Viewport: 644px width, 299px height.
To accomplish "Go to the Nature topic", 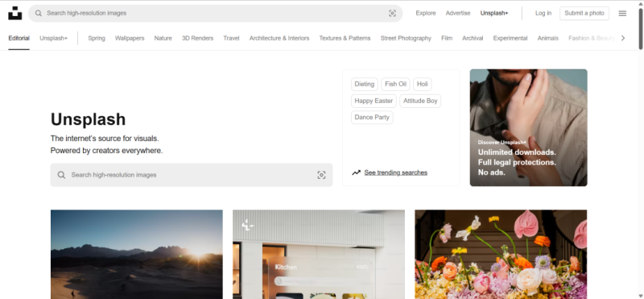I will (163, 38).
